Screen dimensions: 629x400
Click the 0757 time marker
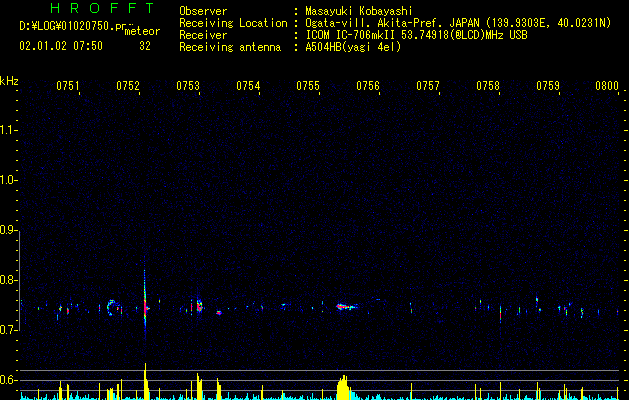pyautogui.click(x=428, y=86)
